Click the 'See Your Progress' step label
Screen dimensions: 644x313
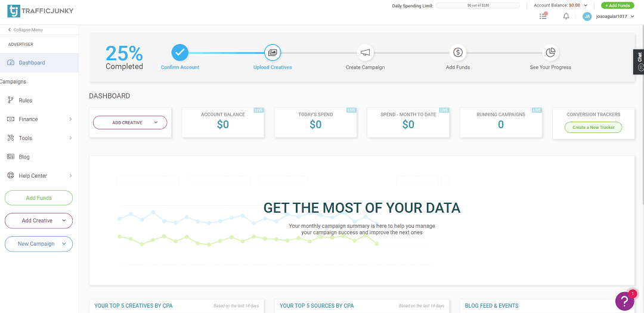pos(550,67)
